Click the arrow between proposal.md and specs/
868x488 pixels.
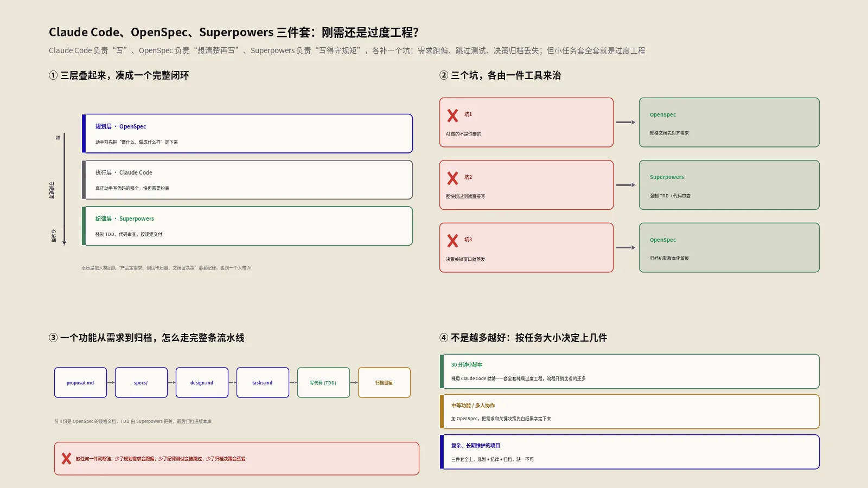(x=111, y=383)
